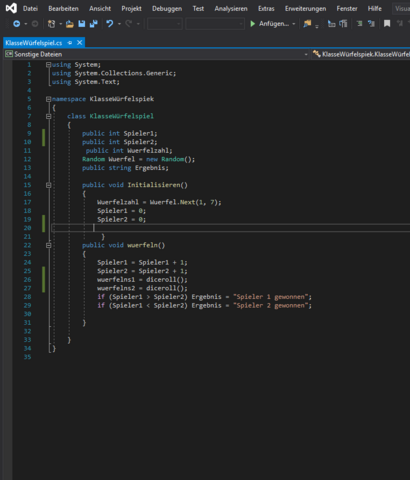Screen dimensions: 410x480
Task: Click the Visual Studio search box
Action: point(401,9)
